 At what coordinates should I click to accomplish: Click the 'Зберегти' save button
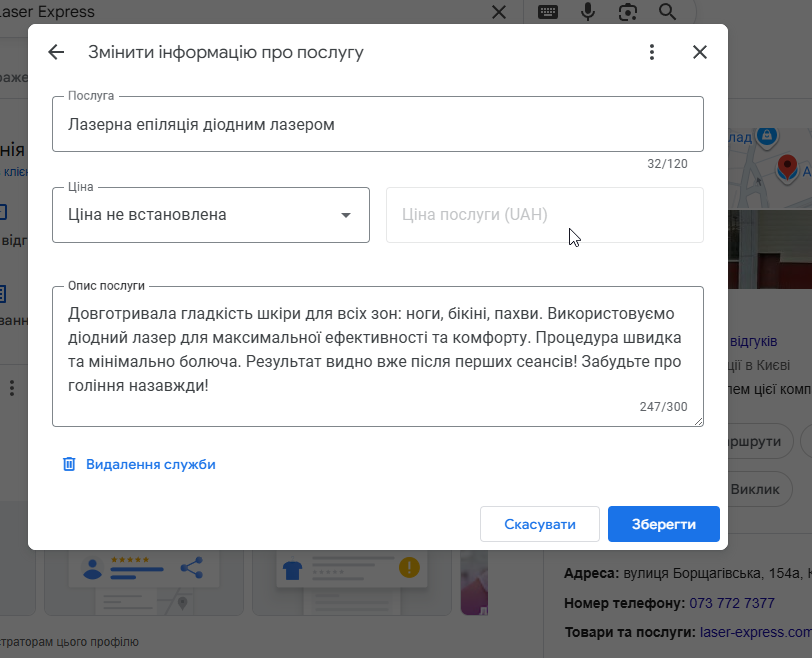click(663, 524)
